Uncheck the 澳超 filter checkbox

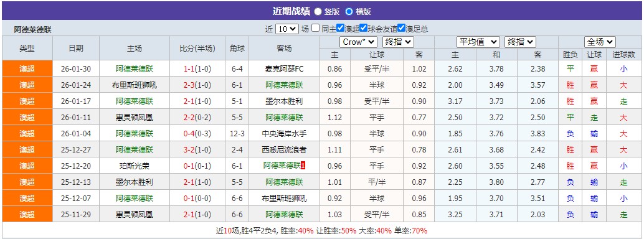(x=340, y=29)
